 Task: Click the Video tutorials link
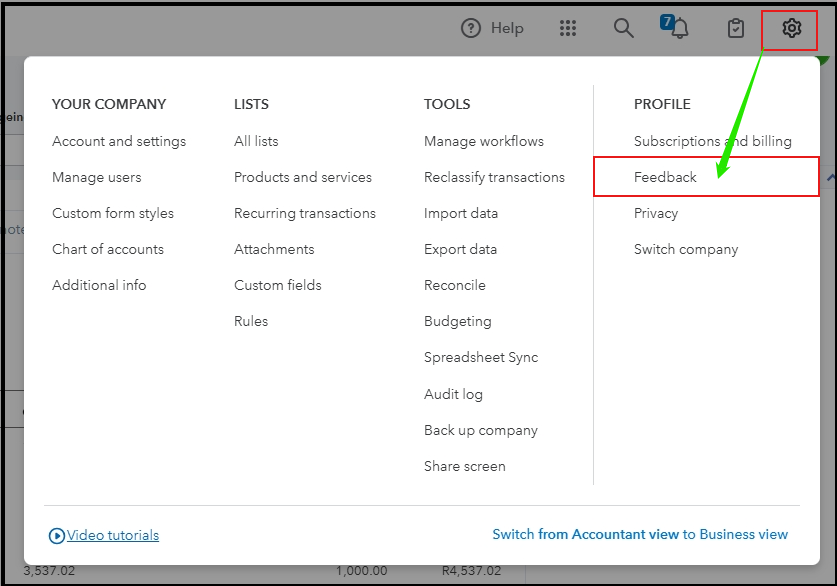tap(113, 535)
